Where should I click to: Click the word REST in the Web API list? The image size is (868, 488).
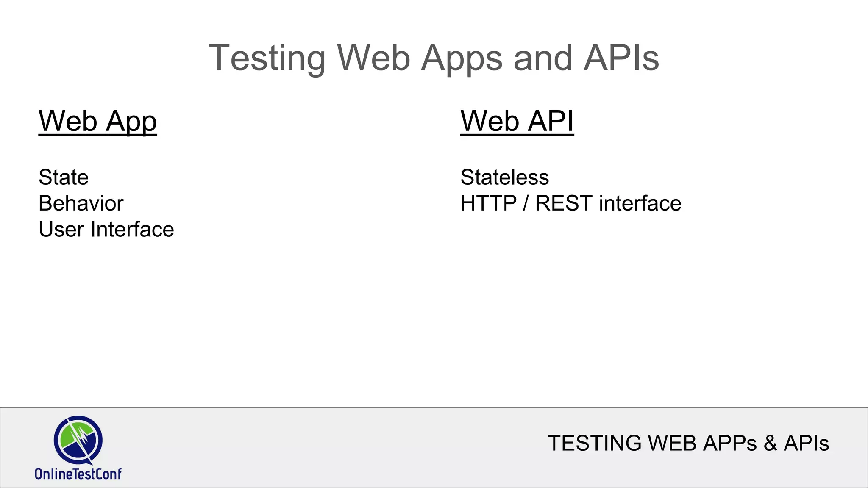tap(563, 203)
